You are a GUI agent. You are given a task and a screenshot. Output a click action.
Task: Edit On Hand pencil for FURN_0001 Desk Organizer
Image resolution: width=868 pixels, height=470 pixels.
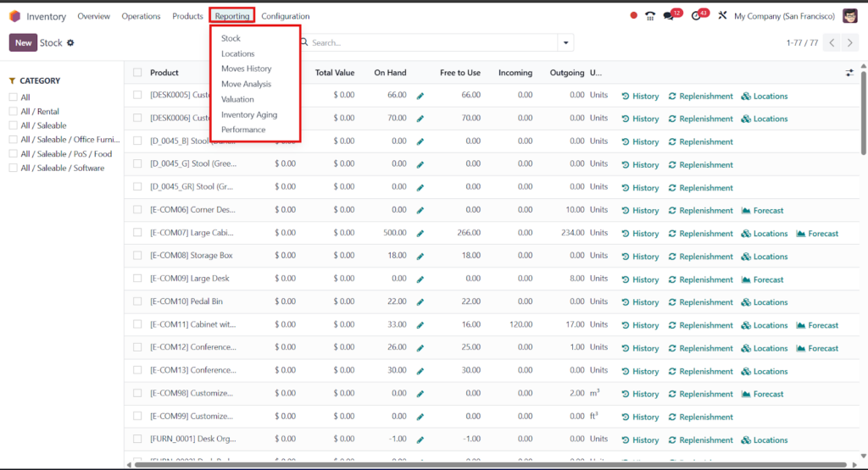coord(420,440)
